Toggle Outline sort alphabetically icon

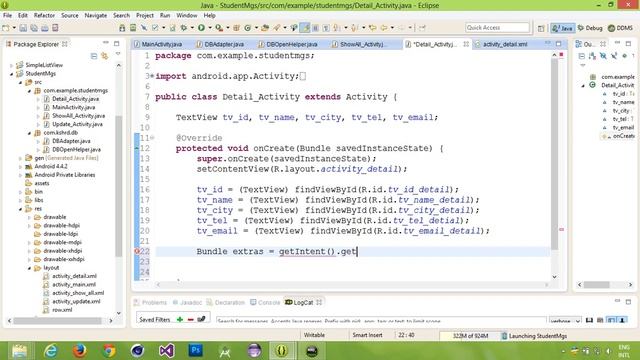pos(593,56)
